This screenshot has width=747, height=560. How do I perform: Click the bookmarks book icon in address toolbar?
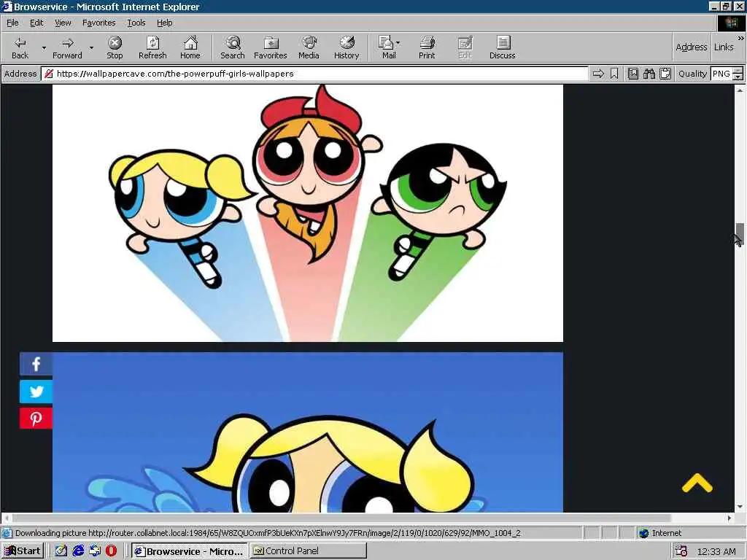point(633,74)
